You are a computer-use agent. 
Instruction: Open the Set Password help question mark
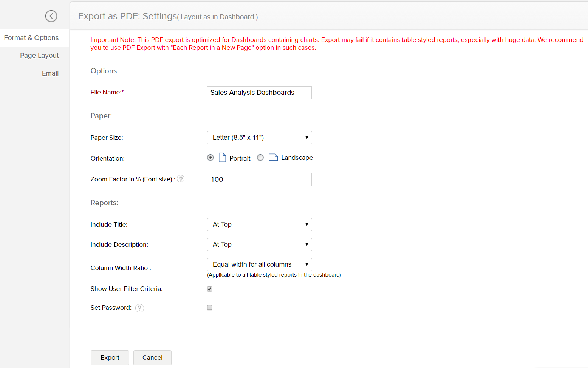tap(139, 308)
